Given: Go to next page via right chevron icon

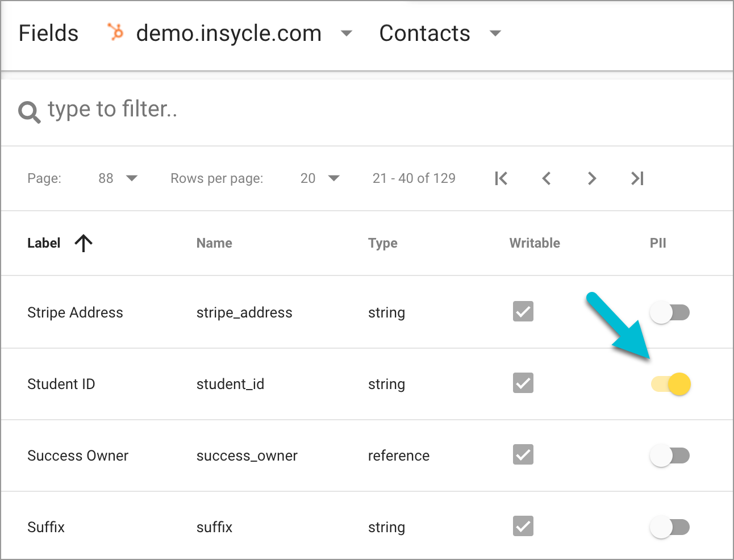Looking at the screenshot, I should [x=591, y=178].
